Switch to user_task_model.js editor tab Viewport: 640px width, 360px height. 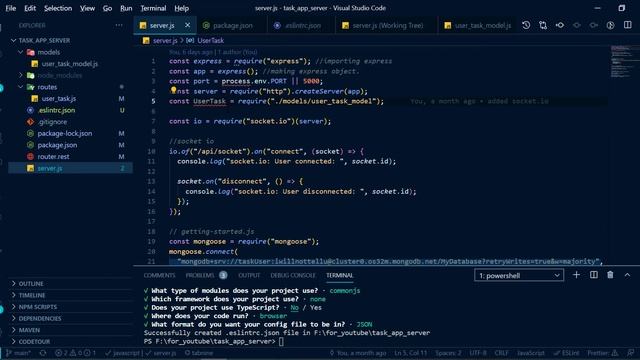point(478,25)
